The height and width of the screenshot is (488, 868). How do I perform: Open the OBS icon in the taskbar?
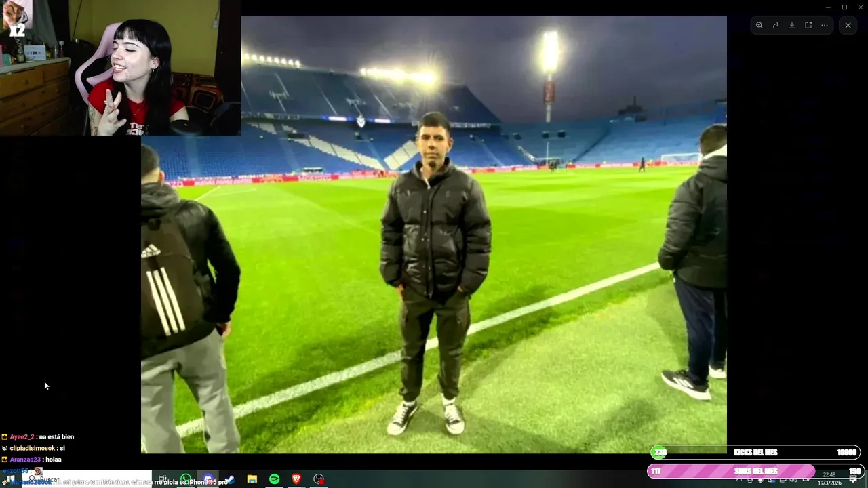point(319,479)
